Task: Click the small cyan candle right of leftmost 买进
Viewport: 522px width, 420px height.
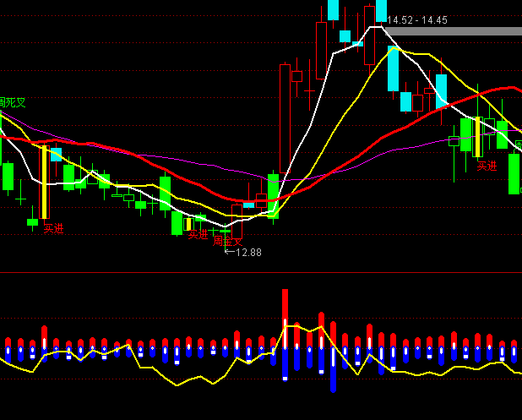Action: coord(57,154)
